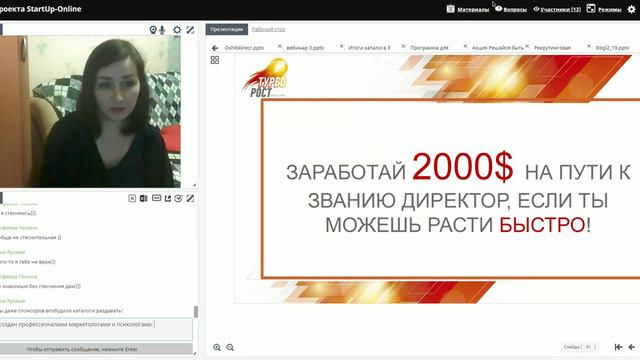Select the first .pptx file tab
640x360 pixels.
point(244,48)
